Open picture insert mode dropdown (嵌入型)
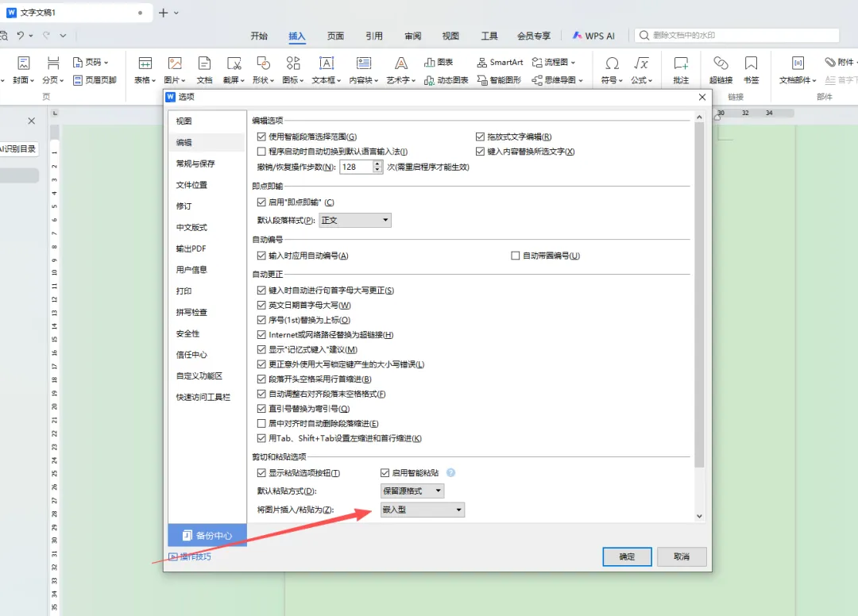 (423, 510)
